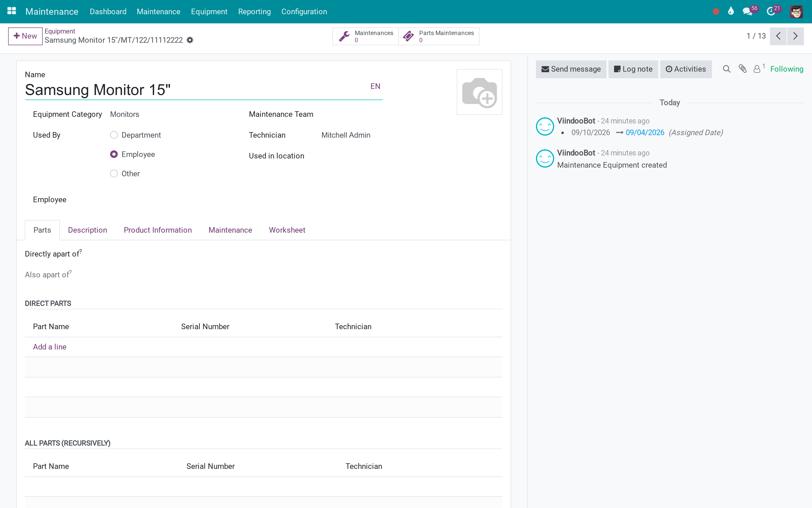Image resolution: width=812 pixels, height=508 pixels.
Task: Switch to the Description tab
Action: point(88,230)
